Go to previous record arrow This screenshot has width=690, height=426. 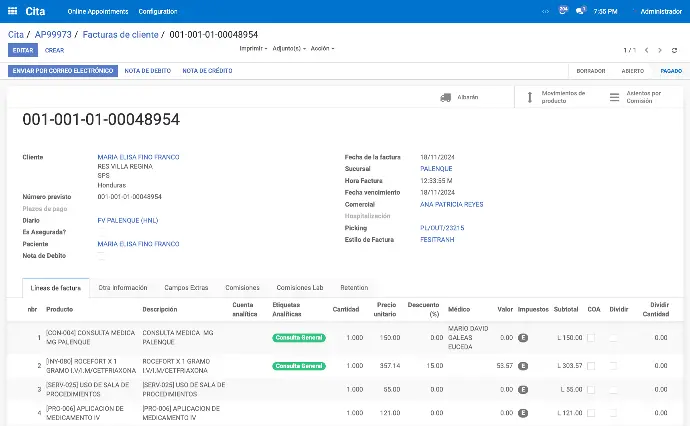[x=646, y=50]
